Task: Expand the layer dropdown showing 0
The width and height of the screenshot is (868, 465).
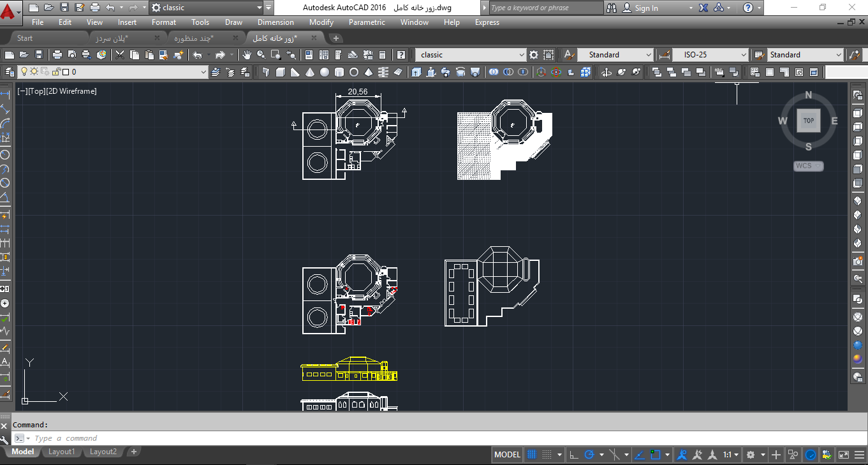Action: [x=204, y=72]
